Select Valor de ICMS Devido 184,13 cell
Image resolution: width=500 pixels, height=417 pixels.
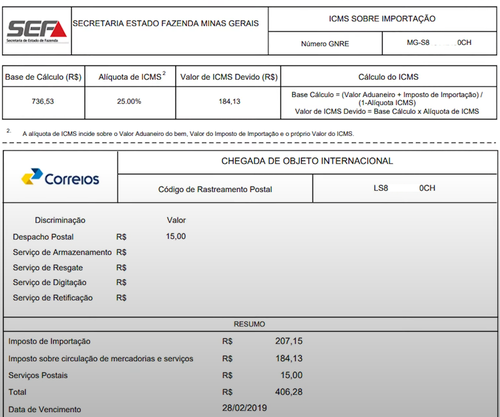pos(229,101)
